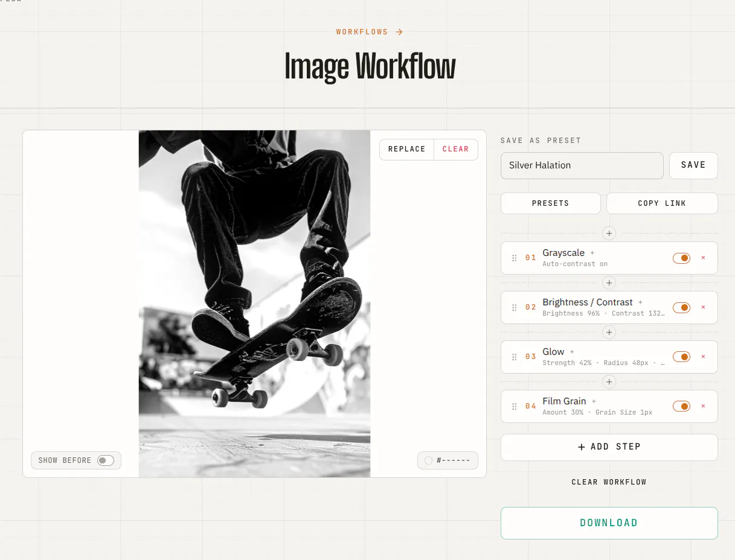Image resolution: width=735 pixels, height=560 pixels.
Task: Remove the Grayscale step with its x icon
Action: point(703,258)
